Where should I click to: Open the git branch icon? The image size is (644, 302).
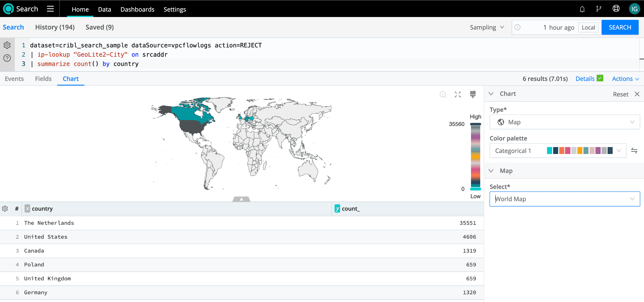coord(599,9)
